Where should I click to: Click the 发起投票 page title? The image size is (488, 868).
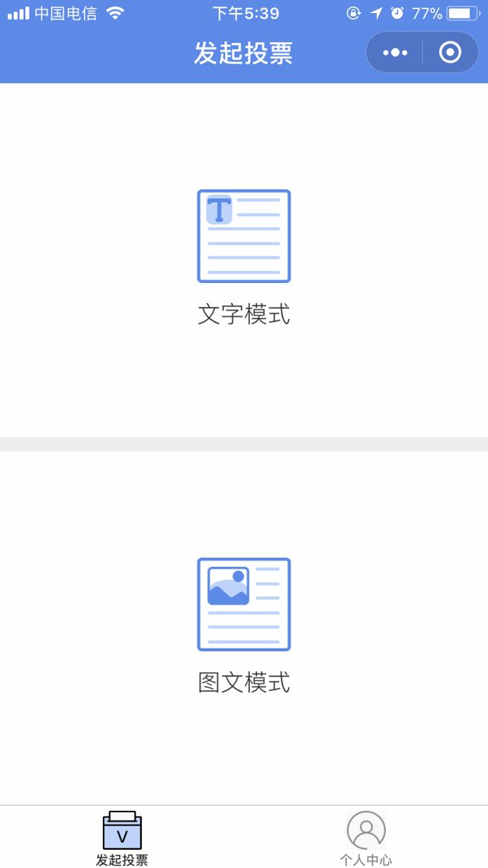pyautogui.click(x=243, y=53)
